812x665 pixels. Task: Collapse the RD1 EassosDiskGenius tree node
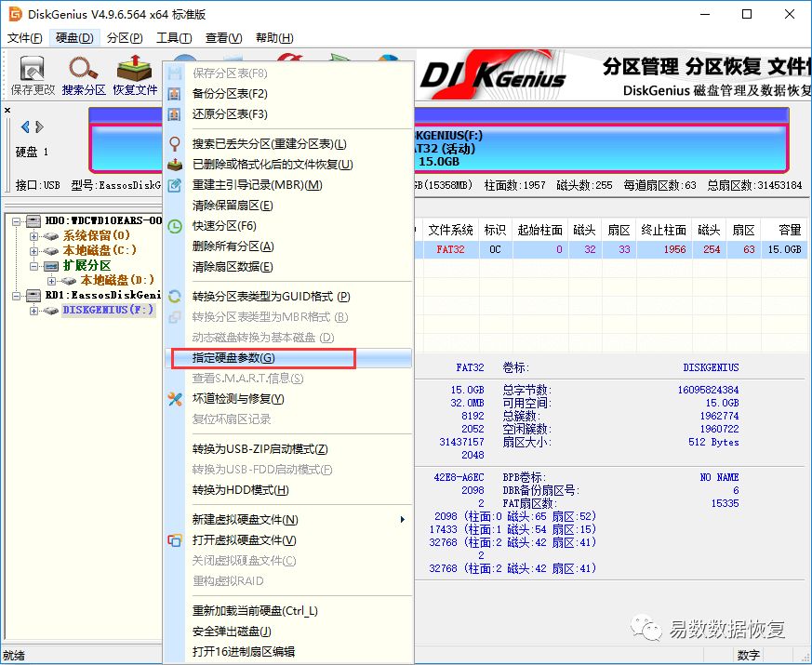tap(17, 296)
